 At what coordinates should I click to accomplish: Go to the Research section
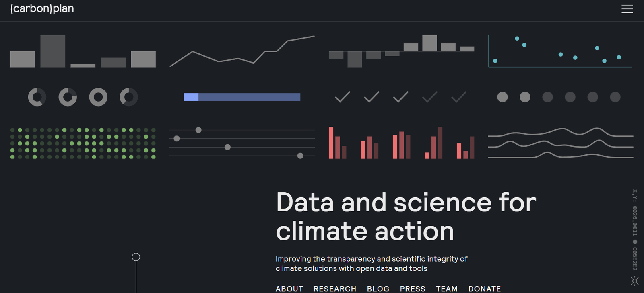[x=335, y=289]
